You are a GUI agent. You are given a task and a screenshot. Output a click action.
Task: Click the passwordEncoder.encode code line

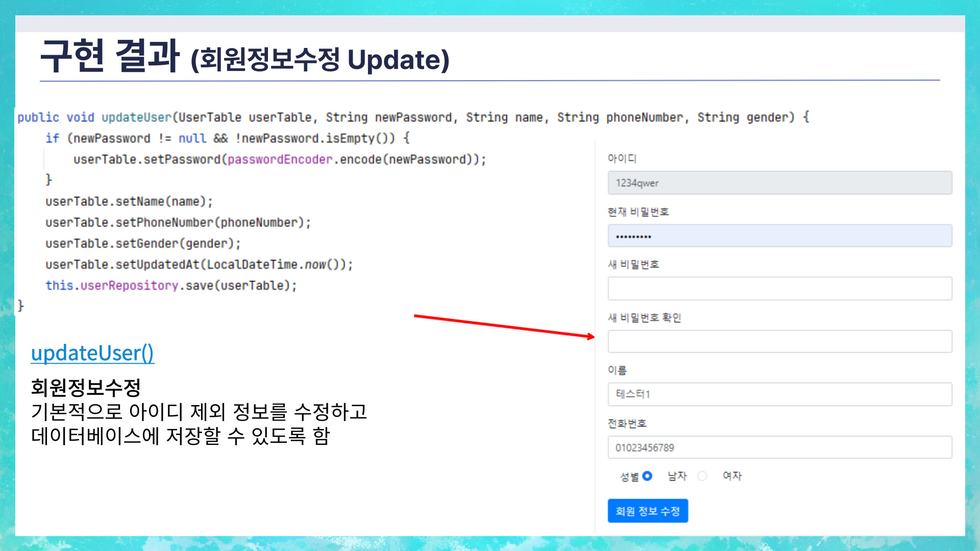(280, 160)
